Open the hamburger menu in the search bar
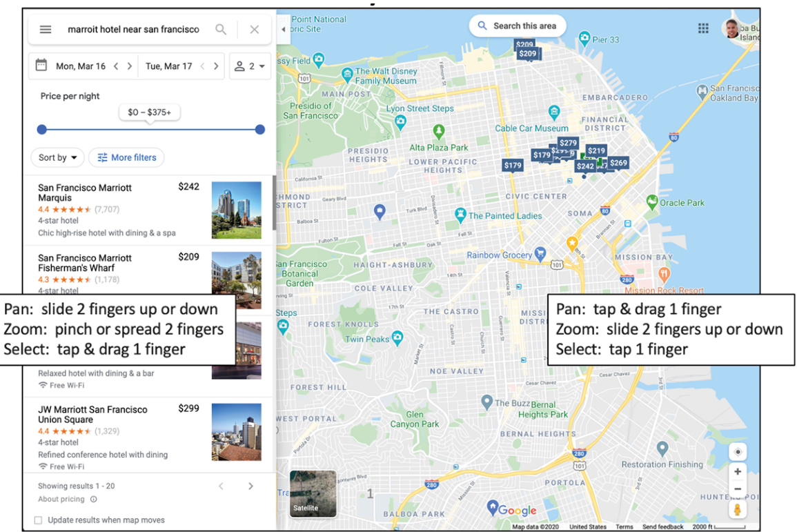 pyautogui.click(x=46, y=30)
